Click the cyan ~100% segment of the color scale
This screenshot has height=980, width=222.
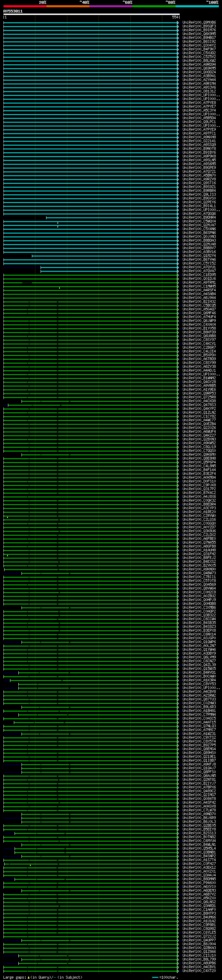(197, 6)
